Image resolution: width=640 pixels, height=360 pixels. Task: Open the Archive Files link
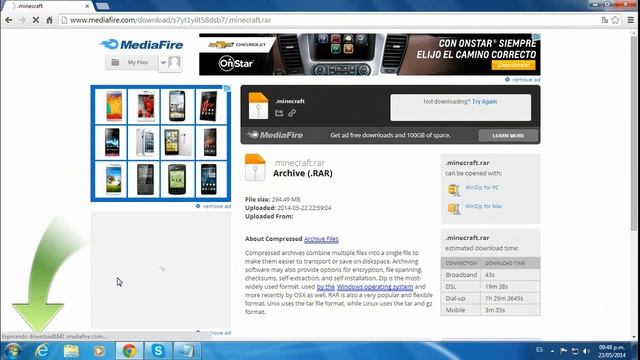point(321,239)
